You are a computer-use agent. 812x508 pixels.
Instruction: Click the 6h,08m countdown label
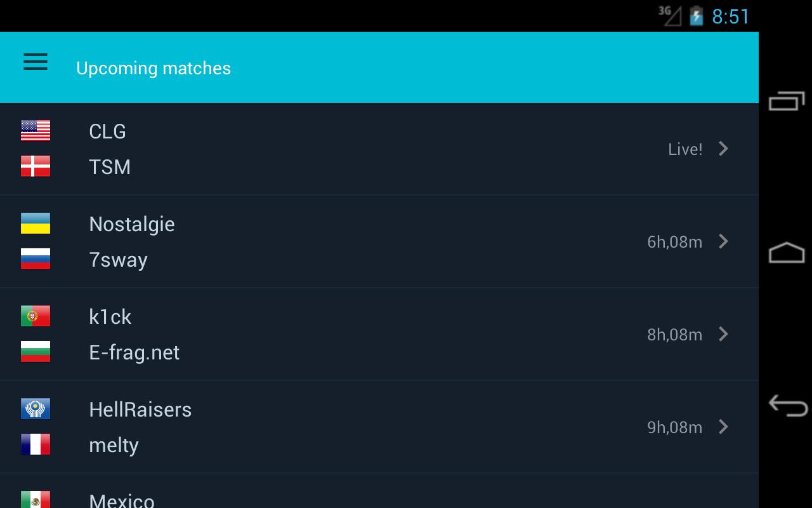[x=674, y=241]
